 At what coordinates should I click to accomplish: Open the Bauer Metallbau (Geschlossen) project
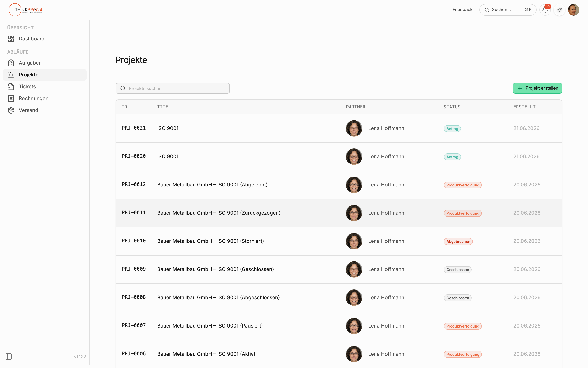[339, 269]
